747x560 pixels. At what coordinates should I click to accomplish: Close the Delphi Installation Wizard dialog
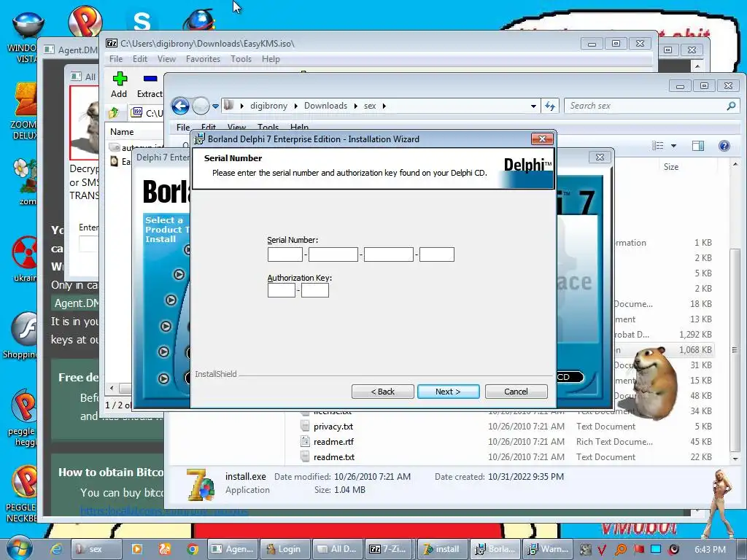(542, 139)
